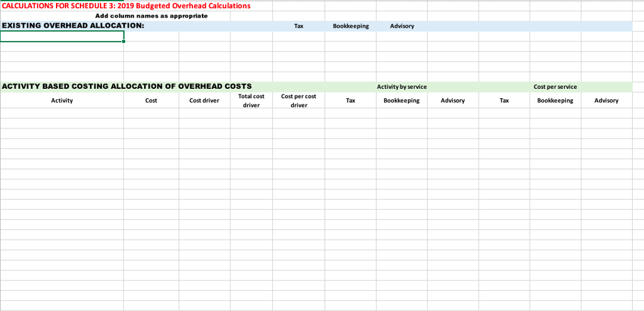Select the Cost column header

pyautogui.click(x=151, y=100)
